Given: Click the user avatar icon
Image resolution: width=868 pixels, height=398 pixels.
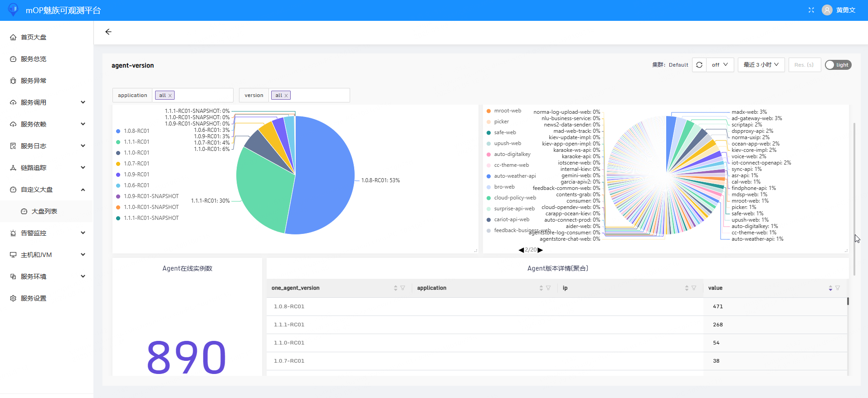Looking at the screenshot, I should tap(827, 10).
